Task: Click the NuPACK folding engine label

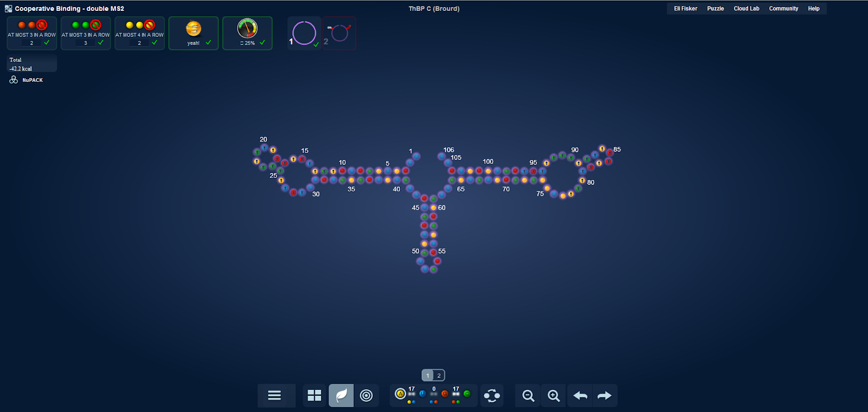Action: click(x=33, y=80)
